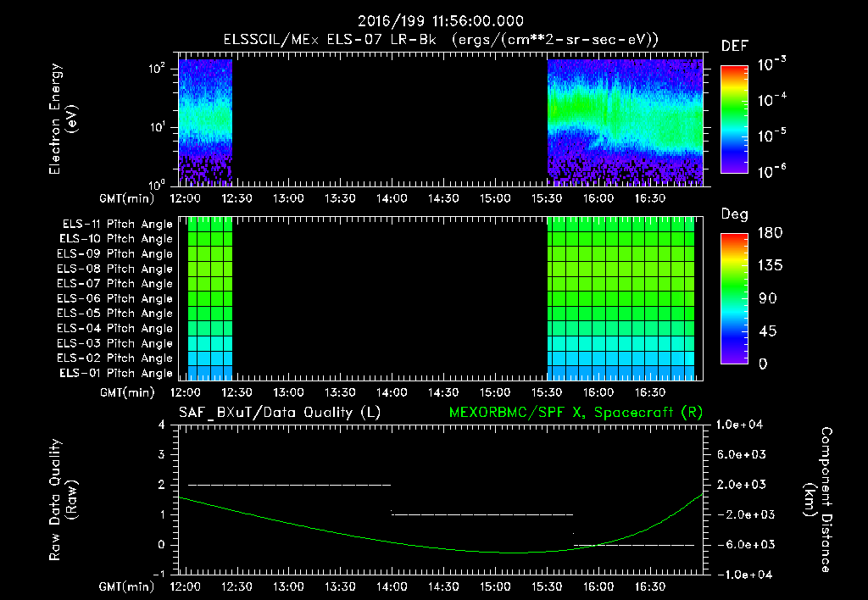Select the ELS-08 Pitch Angle row label
Viewport: 868px width, 600px height.
point(115,269)
